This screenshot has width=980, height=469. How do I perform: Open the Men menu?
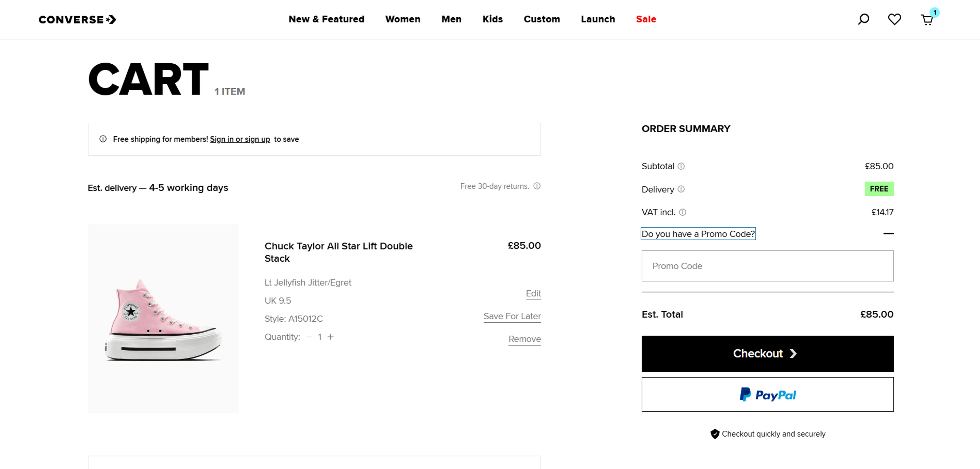pos(451,19)
